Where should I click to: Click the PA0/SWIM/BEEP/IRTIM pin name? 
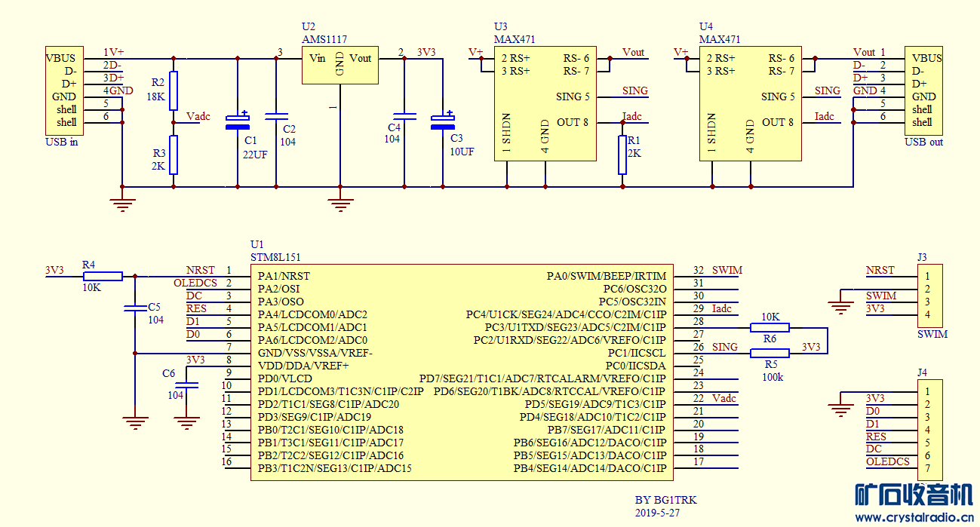pos(607,276)
